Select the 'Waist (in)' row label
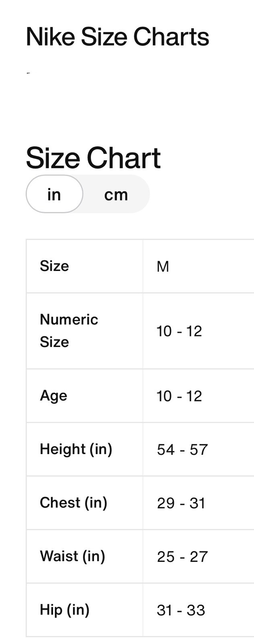254x644 pixels. coord(72,556)
